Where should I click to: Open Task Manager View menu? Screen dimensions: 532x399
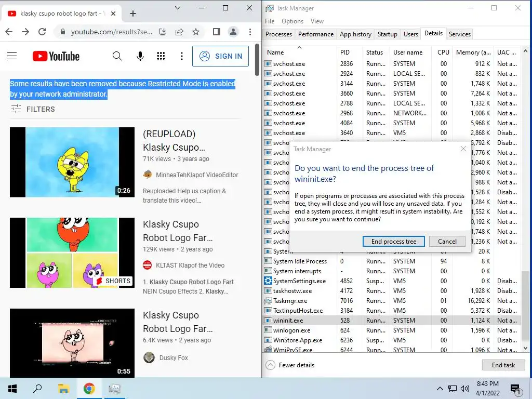[x=317, y=21]
